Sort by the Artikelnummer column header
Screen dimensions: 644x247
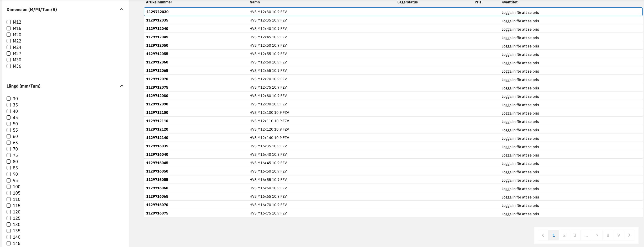pos(159,2)
